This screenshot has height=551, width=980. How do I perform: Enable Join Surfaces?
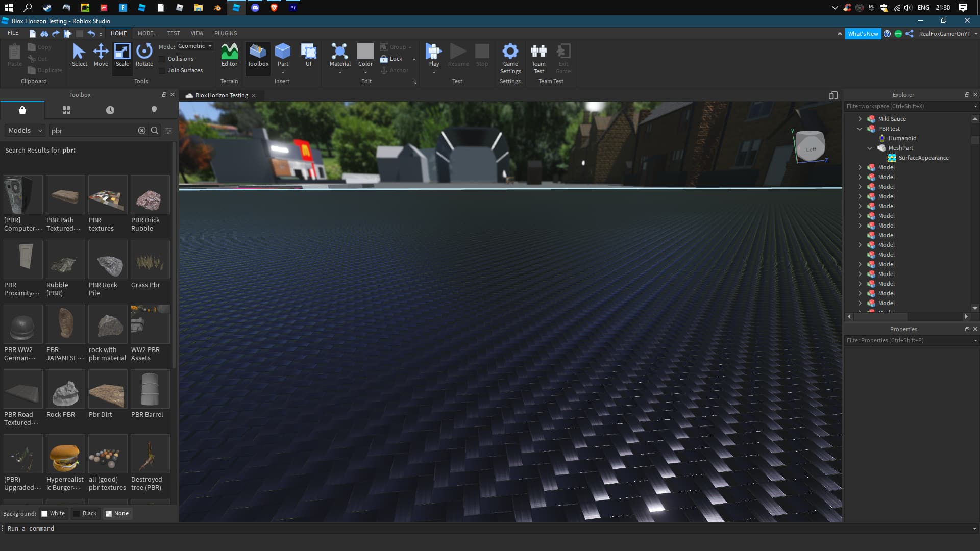pyautogui.click(x=162, y=70)
